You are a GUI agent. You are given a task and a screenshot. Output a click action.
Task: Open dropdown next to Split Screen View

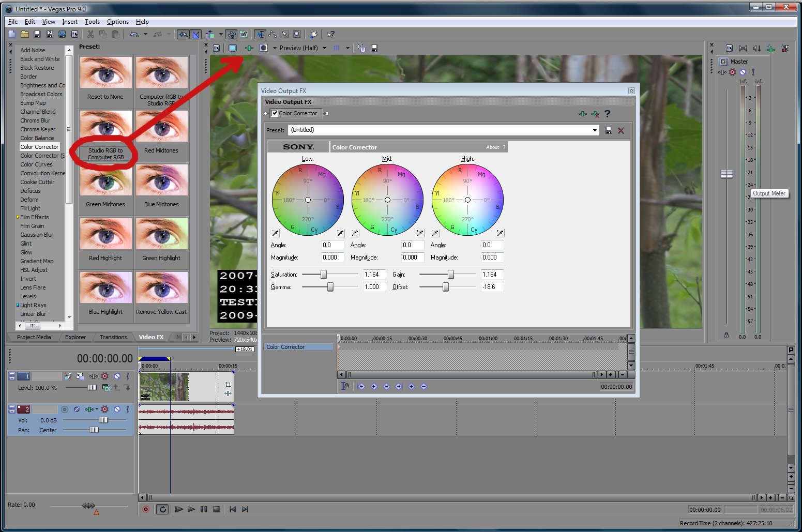click(x=275, y=48)
